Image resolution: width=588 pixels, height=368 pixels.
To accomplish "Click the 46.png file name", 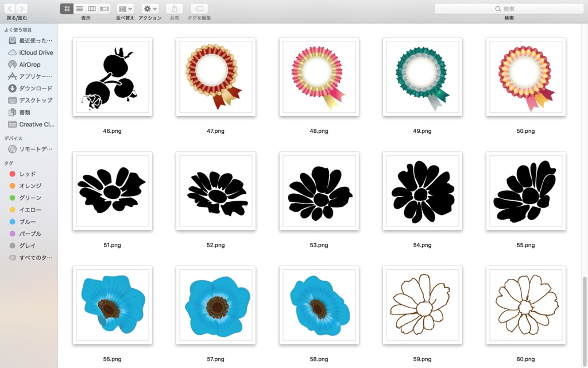I will pos(112,131).
